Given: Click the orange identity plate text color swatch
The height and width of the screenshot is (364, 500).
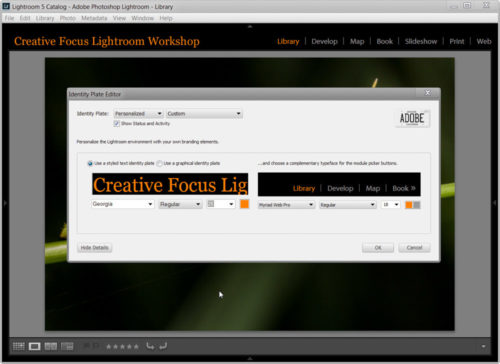Looking at the screenshot, I should tap(244, 204).
